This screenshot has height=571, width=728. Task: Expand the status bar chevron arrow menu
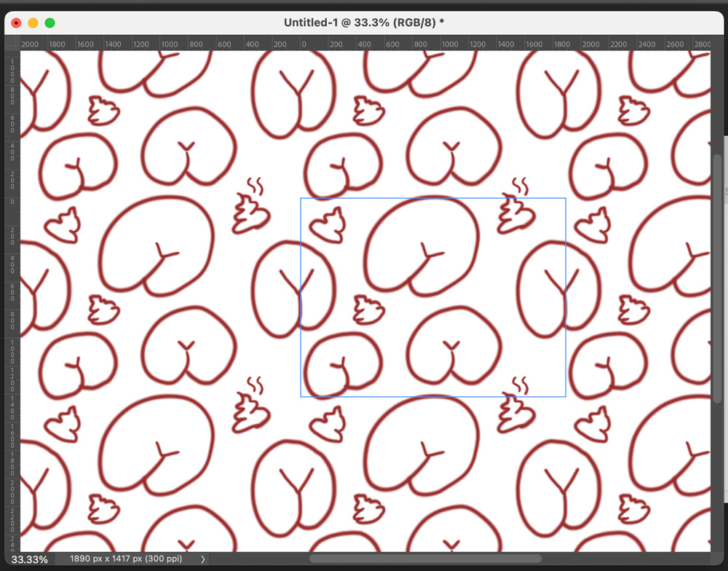203,559
